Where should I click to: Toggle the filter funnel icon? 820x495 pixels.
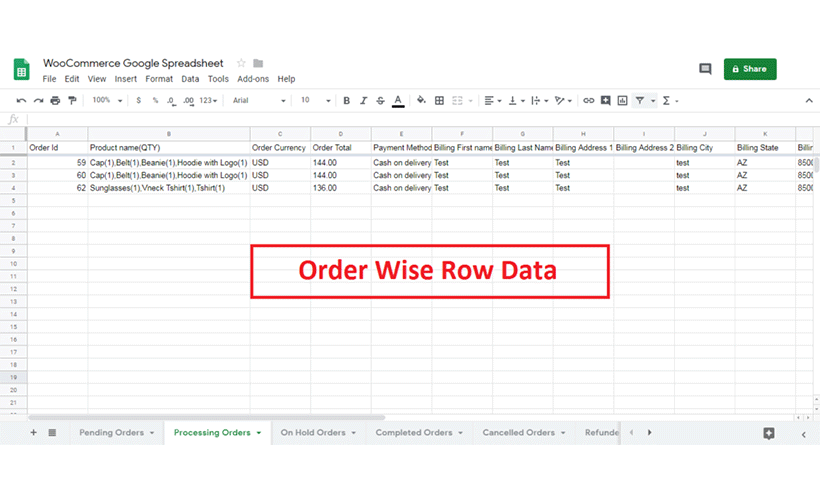[640, 100]
